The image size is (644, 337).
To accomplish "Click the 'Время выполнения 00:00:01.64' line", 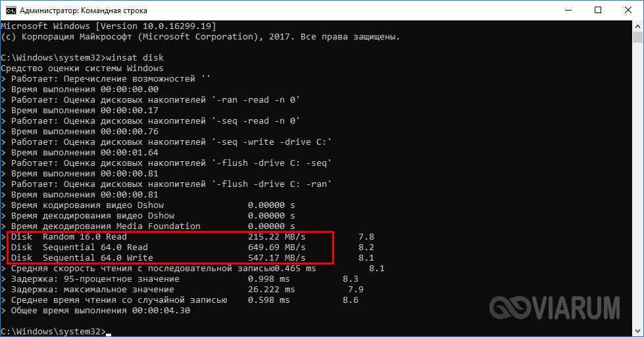I will click(x=80, y=153).
